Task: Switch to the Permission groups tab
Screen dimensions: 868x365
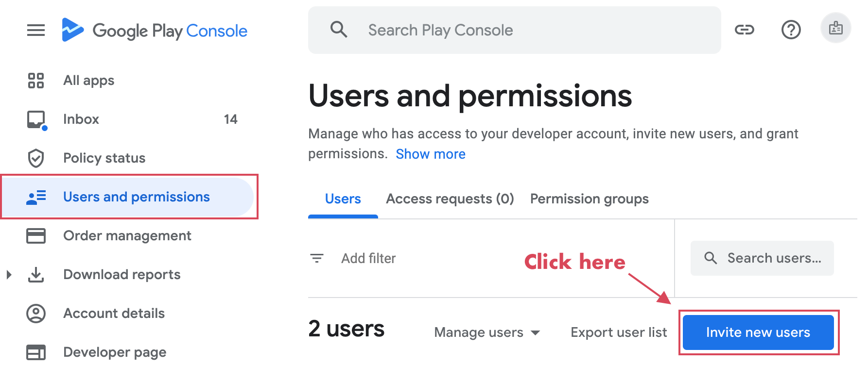Action: [589, 199]
